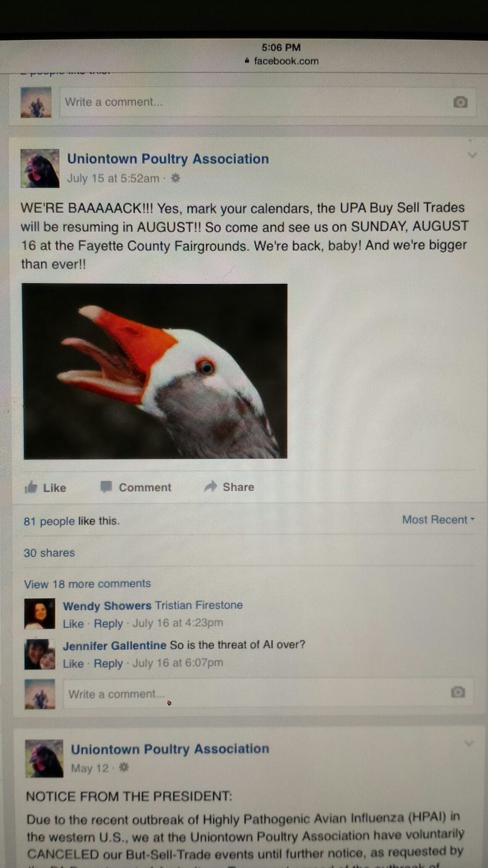The image size is (488, 868).
Task: Open Uniontown Poultry Association avatar on July post
Action: (x=40, y=168)
